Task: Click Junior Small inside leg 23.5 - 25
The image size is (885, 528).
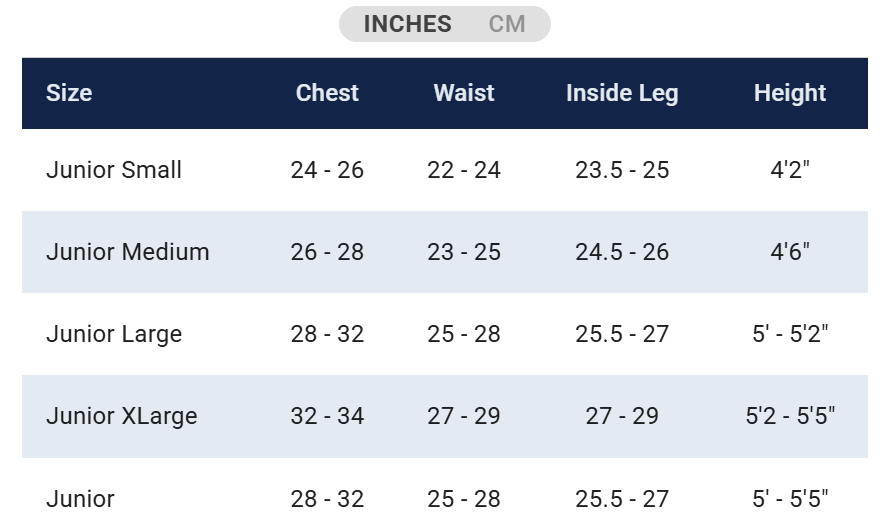Action: [x=622, y=170]
